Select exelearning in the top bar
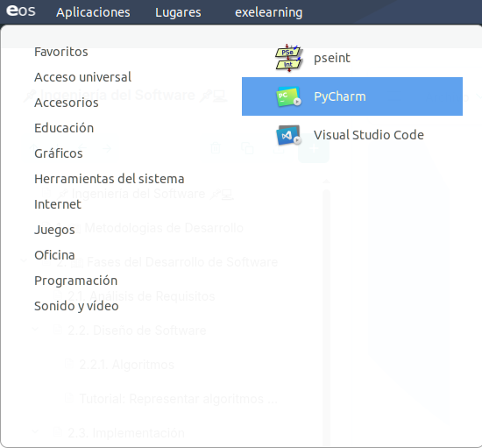This screenshot has height=448, width=482. pyautogui.click(x=269, y=12)
